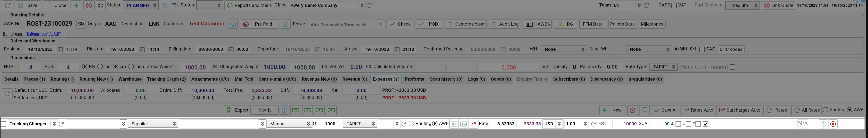Open the Status PLANNED dropdown
This screenshot has height=138, width=868.
point(141,5)
